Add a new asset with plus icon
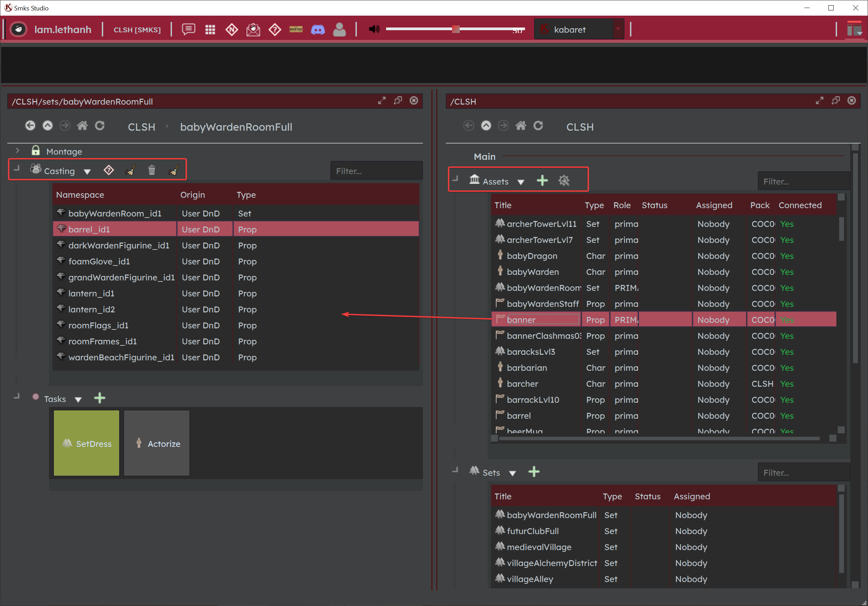This screenshot has height=606, width=868. 542,180
